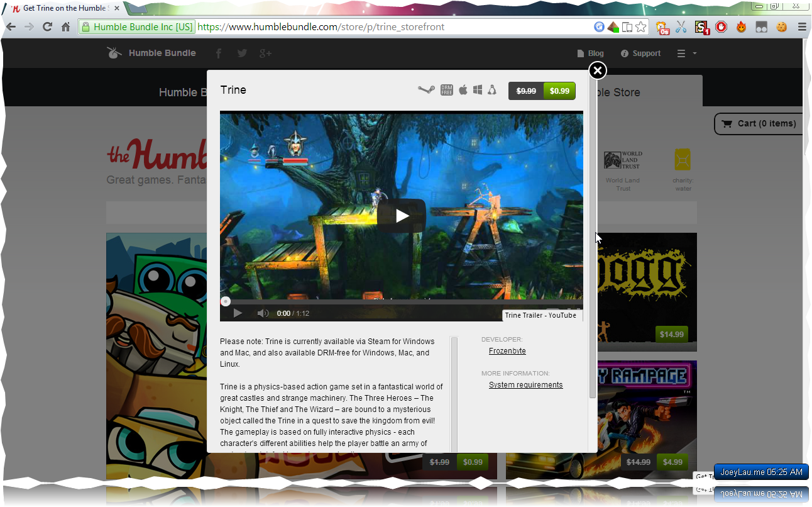Viewport: 812px width, 507px height.
Task: Click the $4.99 price on the Rampage tile
Action: click(x=672, y=462)
